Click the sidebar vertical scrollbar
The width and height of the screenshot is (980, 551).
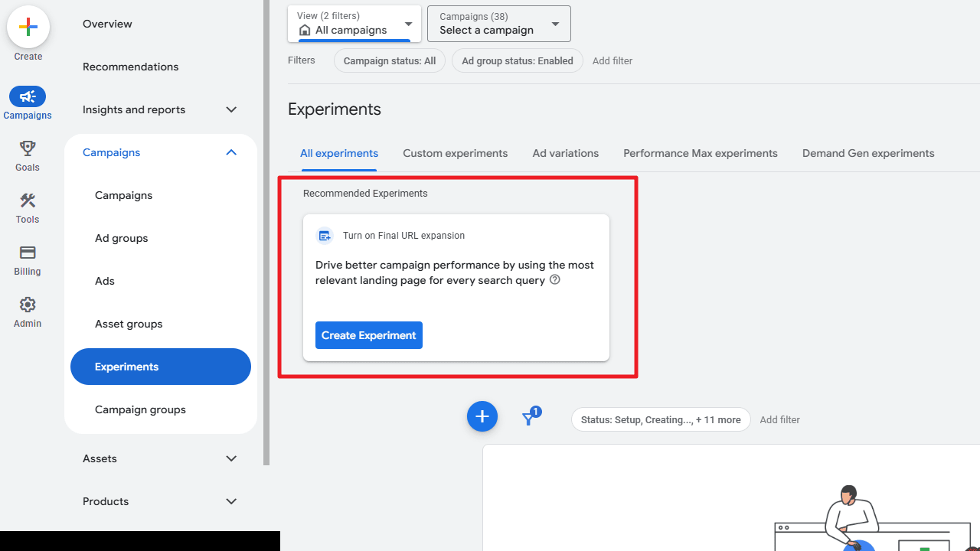click(266, 230)
